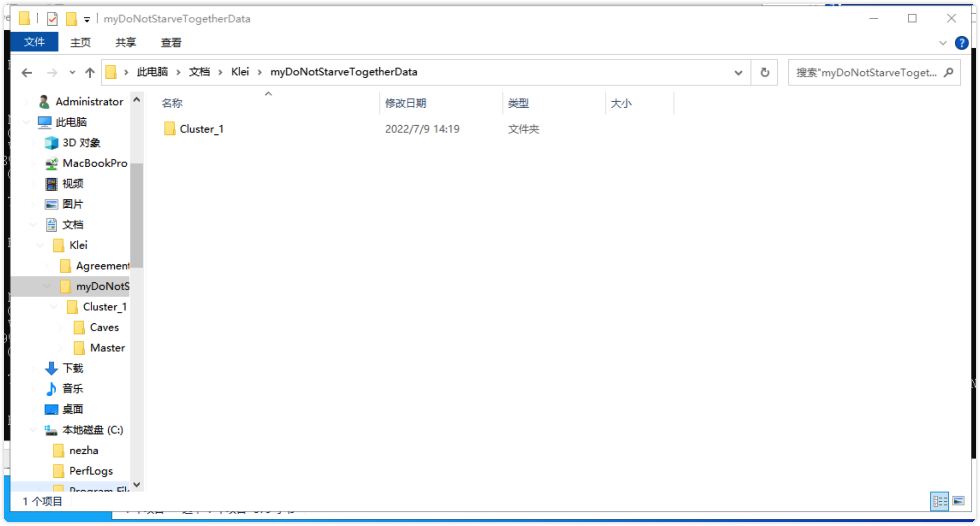Open Help with question mark icon
The image size is (980, 526).
[961, 43]
